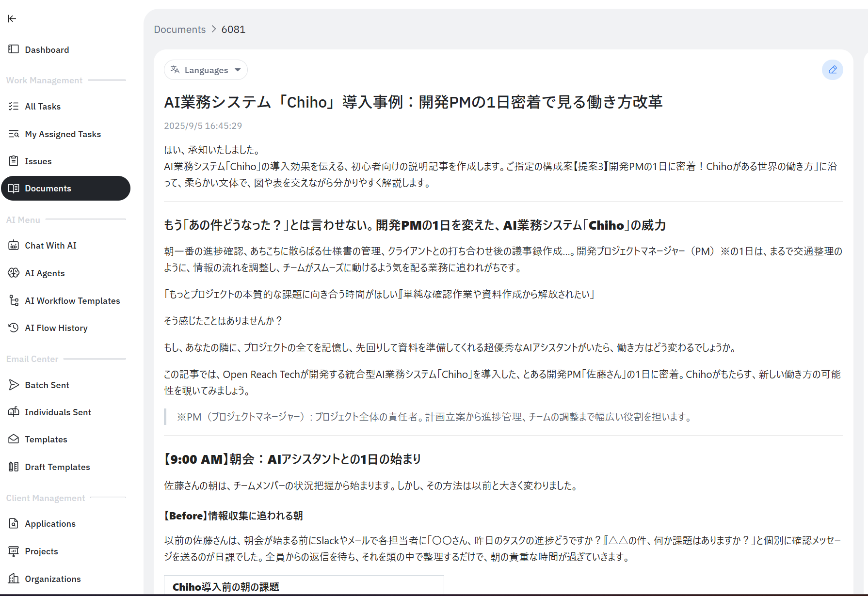Click the Issues clipboard icon
868x596 pixels.
pyautogui.click(x=14, y=161)
